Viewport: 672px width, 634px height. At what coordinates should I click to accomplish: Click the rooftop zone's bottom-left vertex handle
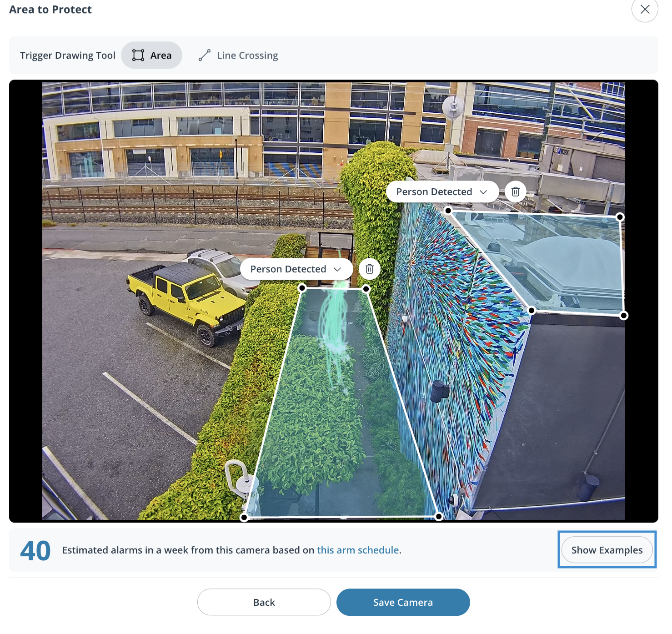coord(532,310)
